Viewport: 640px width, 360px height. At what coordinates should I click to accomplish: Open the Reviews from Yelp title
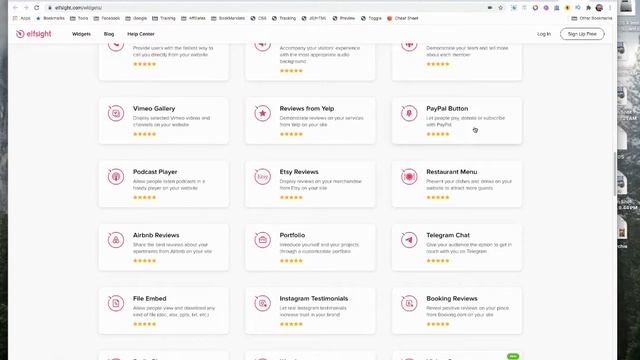pyautogui.click(x=307, y=109)
